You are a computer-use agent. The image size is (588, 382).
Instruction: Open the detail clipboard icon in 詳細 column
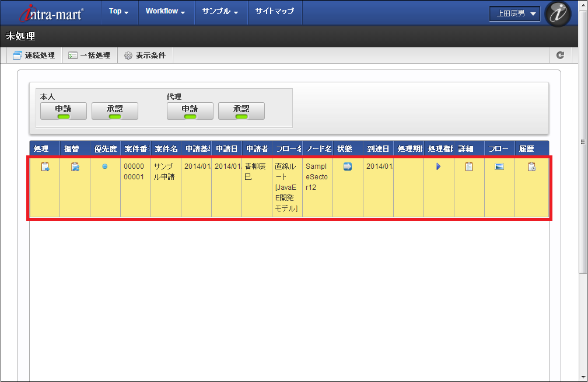click(468, 166)
